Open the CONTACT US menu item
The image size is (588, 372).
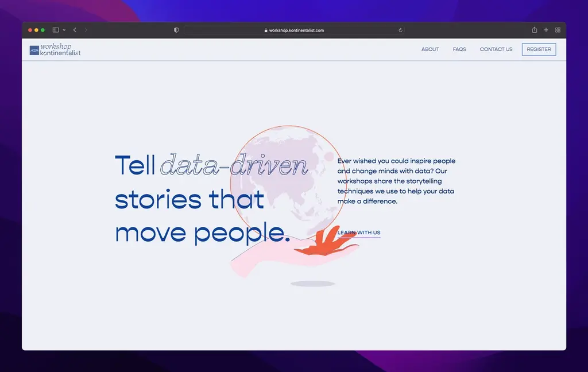tap(496, 49)
